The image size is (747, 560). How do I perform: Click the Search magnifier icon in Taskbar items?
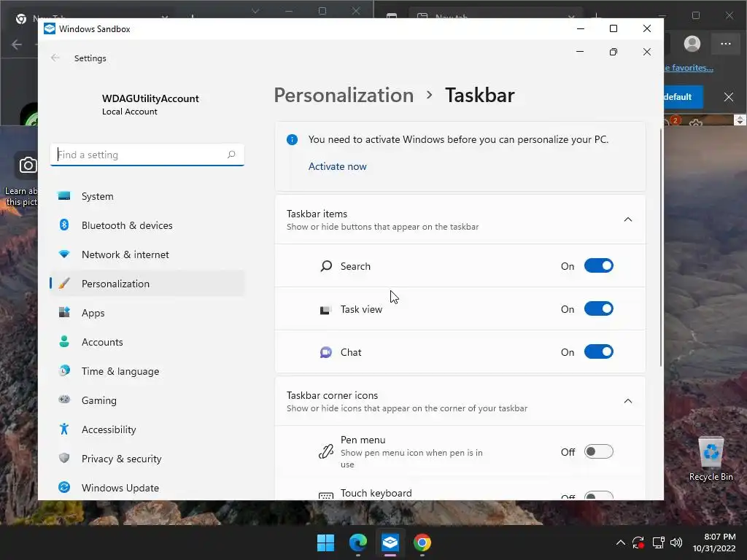[326, 265]
